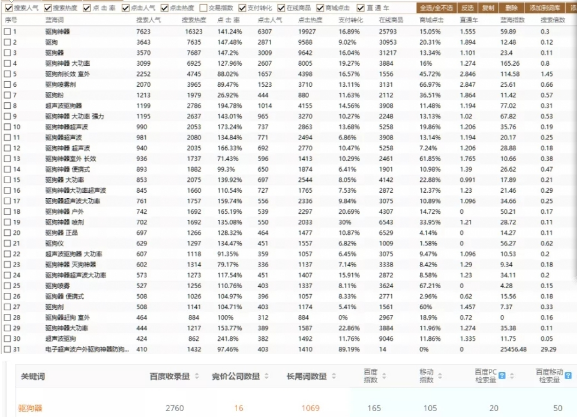Click the 复制 button
The width and height of the screenshot is (577, 417).
click(x=488, y=8)
